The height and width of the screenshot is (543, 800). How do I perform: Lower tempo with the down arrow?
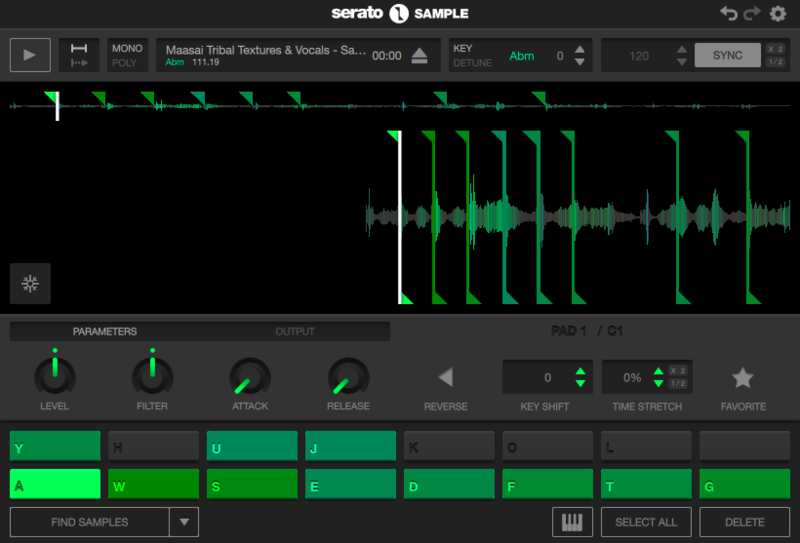point(682,62)
